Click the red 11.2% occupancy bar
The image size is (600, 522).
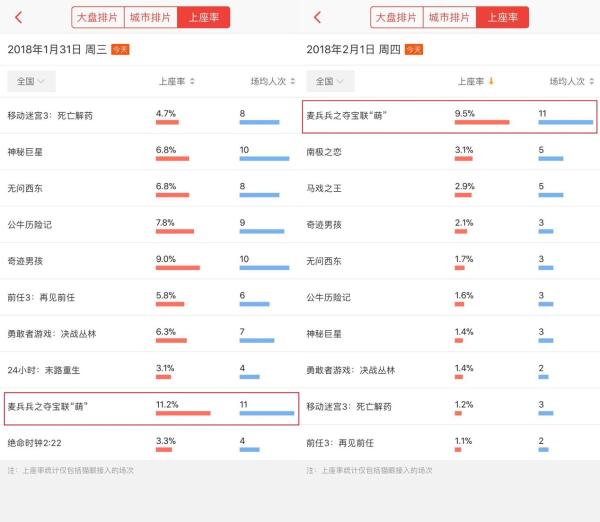click(x=183, y=413)
